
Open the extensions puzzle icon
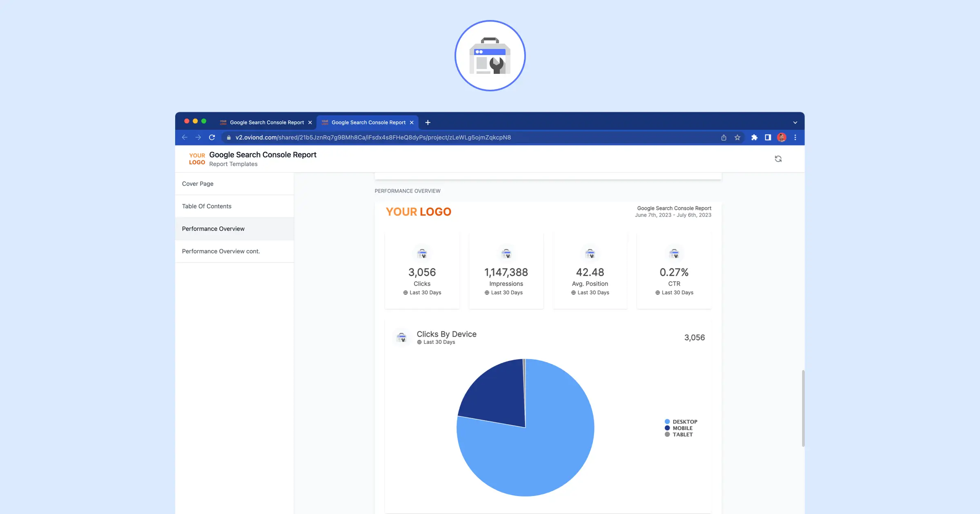point(754,137)
